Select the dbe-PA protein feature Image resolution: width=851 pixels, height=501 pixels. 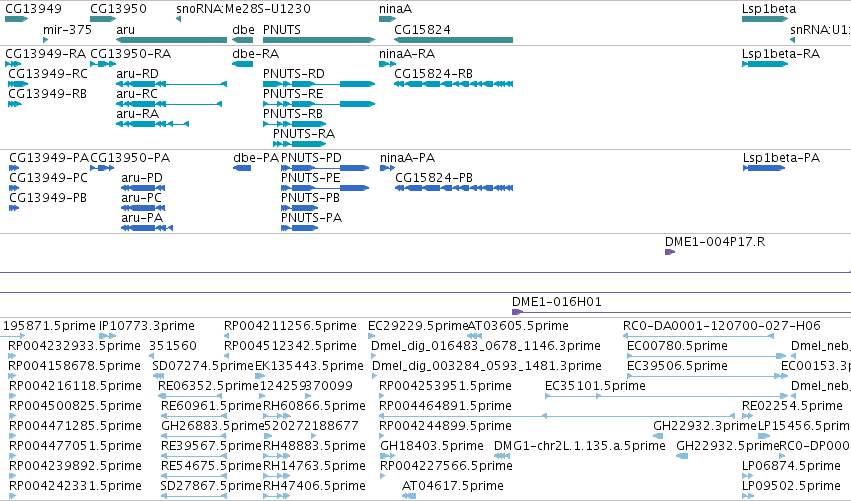click(242, 168)
